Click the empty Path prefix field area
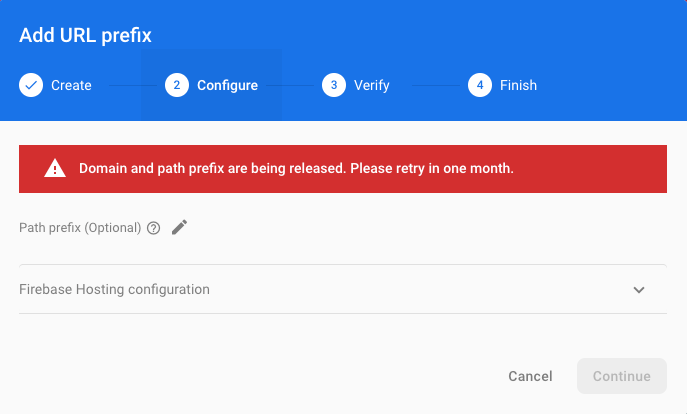This screenshot has height=414, width=687. coord(343,251)
